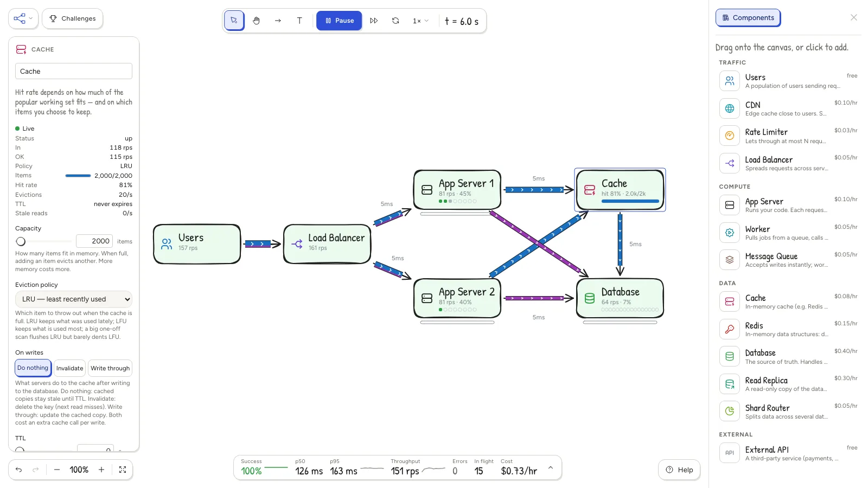Reset the simulation with the refresh icon
868x488 pixels.
coord(395,21)
